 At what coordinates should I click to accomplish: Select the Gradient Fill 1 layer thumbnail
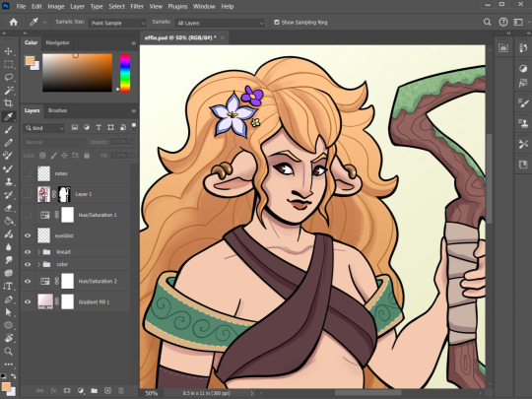[x=45, y=301]
